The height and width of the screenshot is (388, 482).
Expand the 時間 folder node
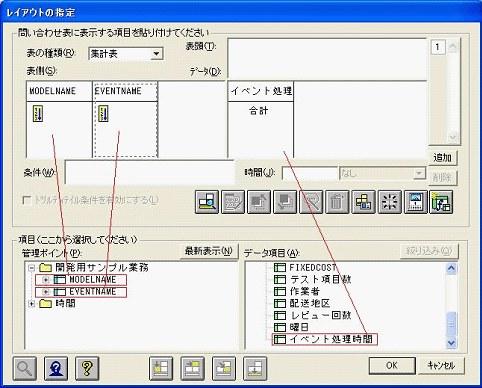coord(32,304)
